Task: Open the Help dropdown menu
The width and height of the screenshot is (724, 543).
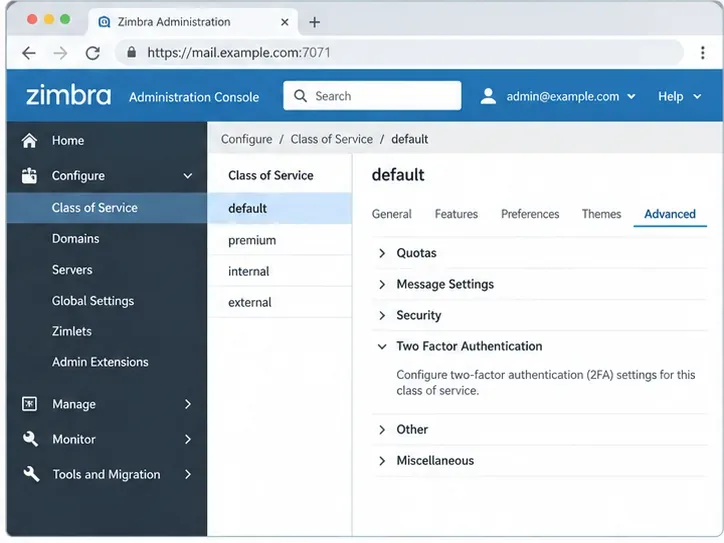Action: tap(679, 97)
